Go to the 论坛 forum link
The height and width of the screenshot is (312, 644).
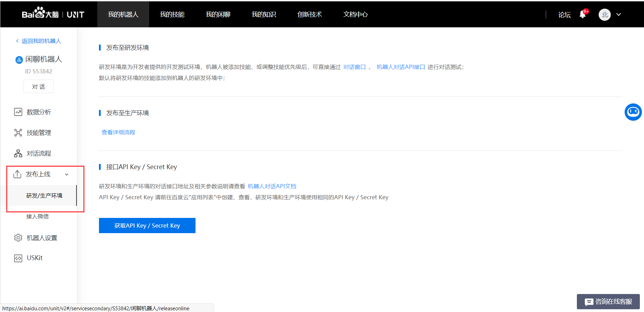(564, 15)
